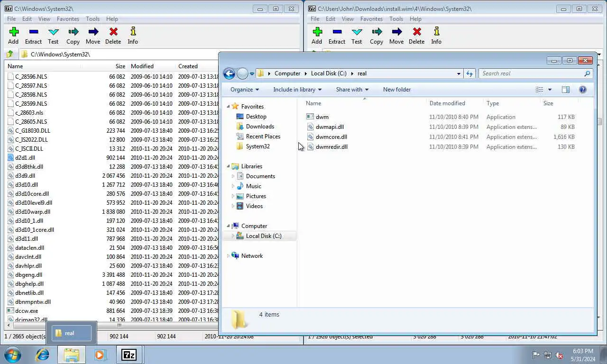Open the Windows Start menu
The height and width of the screenshot is (364, 607).
click(x=13, y=355)
